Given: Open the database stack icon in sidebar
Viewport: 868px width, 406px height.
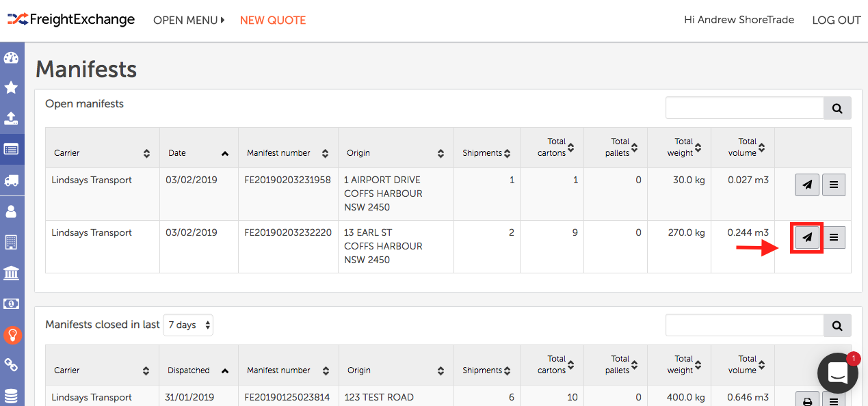Looking at the screenshot, I should (x=11, y=396).
